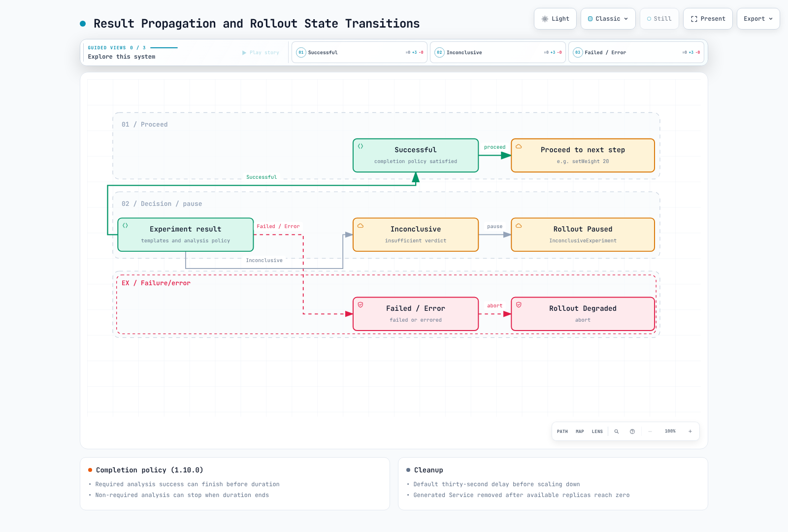Click the Failed / Error shield icon
The height and width of the screenshot is (532, 788).
(x=361, y=305)
